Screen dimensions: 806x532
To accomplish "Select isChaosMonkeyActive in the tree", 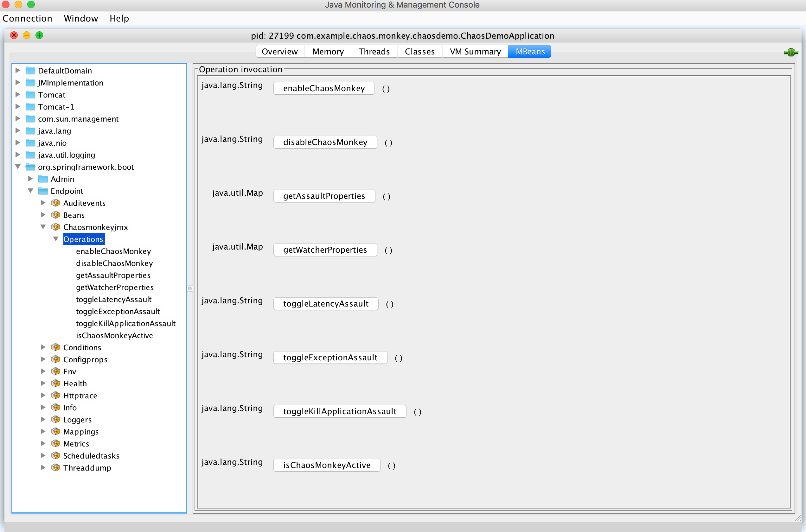I will click(114, 335).
